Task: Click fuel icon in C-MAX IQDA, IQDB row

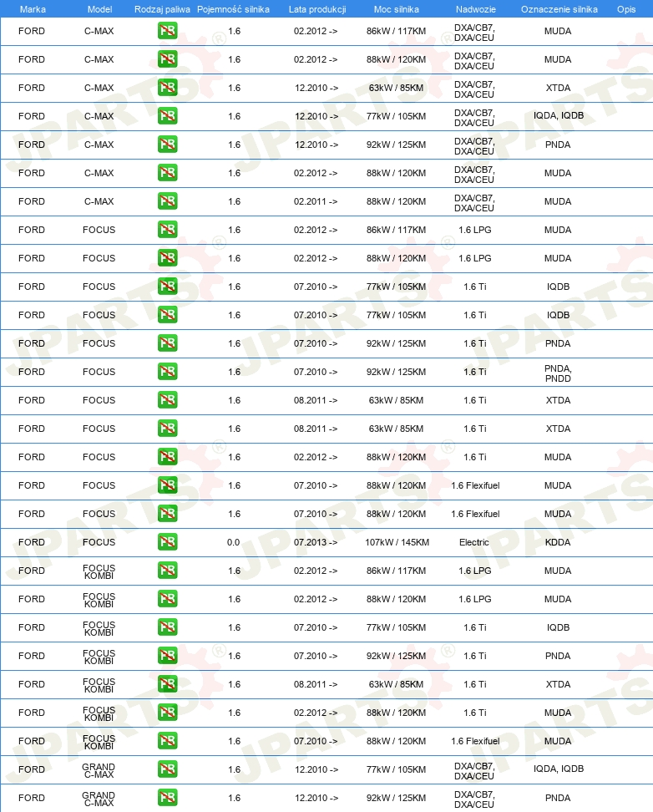Action: tap(167, 116)
